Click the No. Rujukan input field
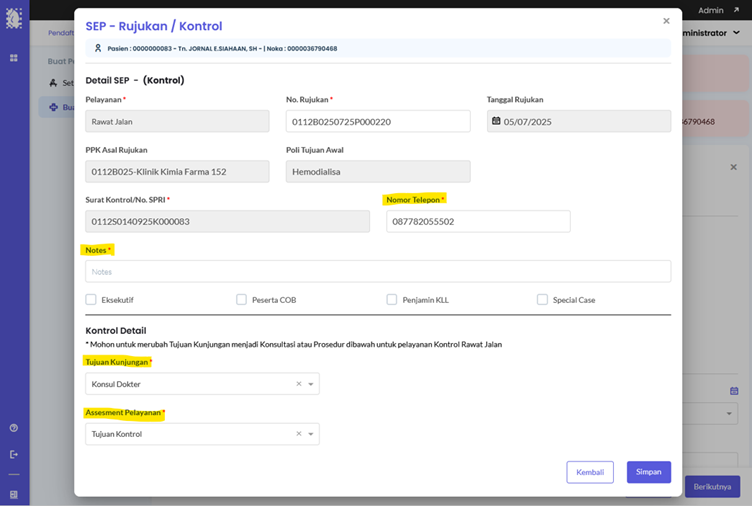752x506 pixels. tap(378, 121)
